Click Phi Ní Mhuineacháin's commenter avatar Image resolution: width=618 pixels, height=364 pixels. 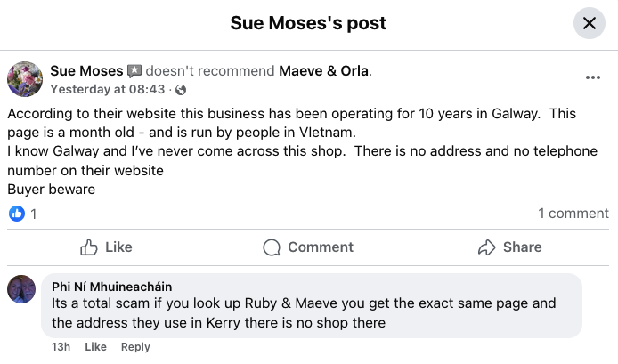(21, 289)
